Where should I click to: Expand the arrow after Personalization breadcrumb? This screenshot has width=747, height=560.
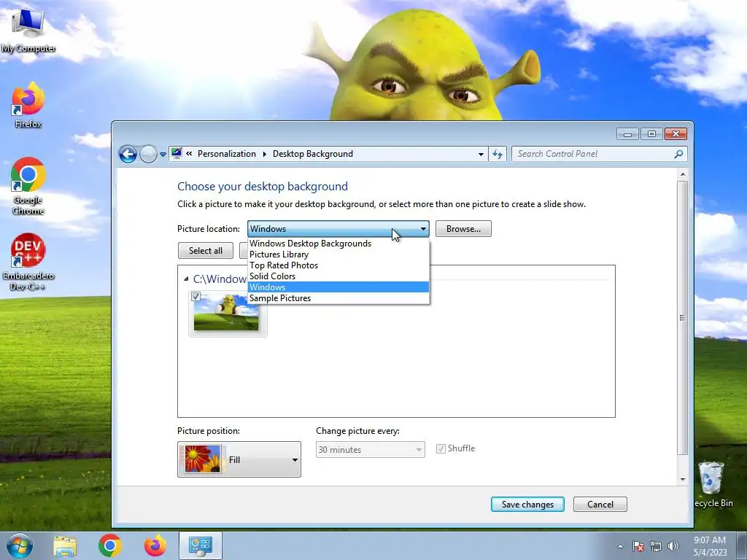[x=264, y=154]
